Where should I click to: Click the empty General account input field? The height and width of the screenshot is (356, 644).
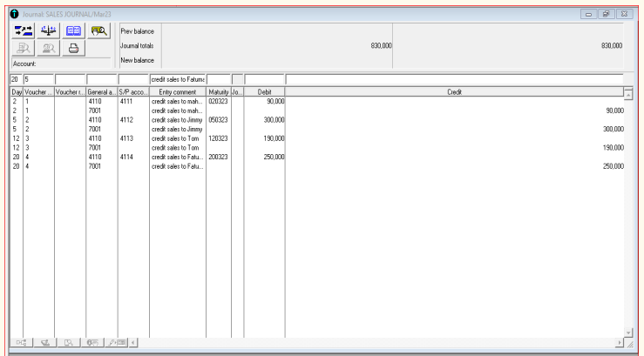(102, 79)
